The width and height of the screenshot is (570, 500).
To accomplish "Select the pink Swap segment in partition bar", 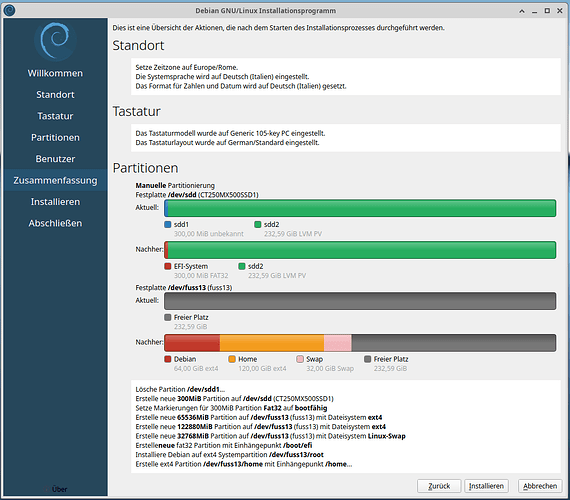I will [338, 343].
